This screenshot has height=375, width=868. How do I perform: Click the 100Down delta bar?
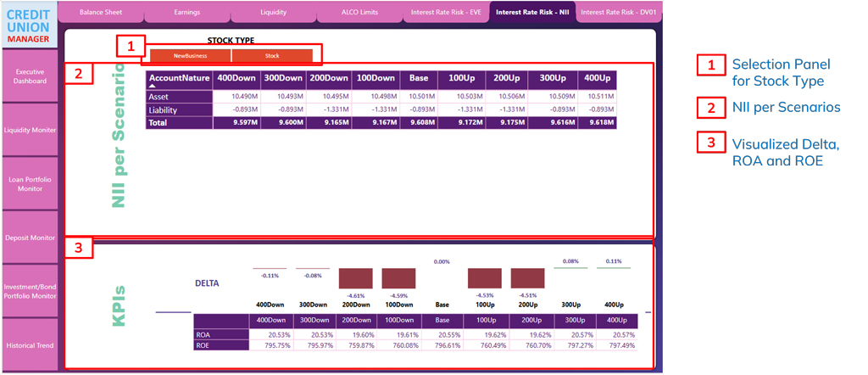tap(398, 278)
